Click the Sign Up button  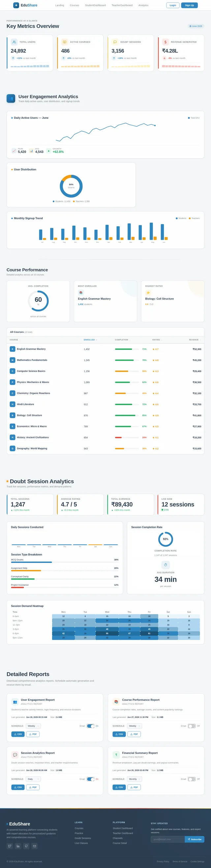point(190,5)
